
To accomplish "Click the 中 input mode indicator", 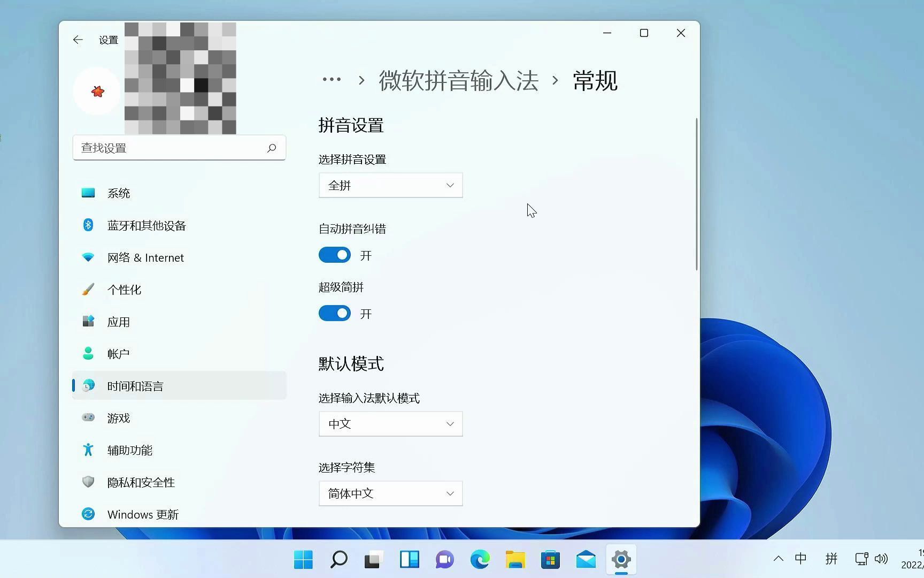I will [x=800, y=559].
